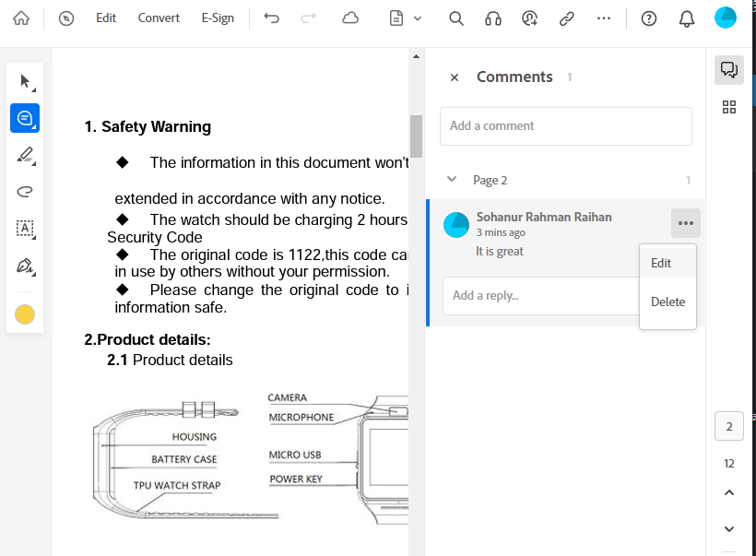Click the notifications bell icon
756x556 pixels.
686,18
